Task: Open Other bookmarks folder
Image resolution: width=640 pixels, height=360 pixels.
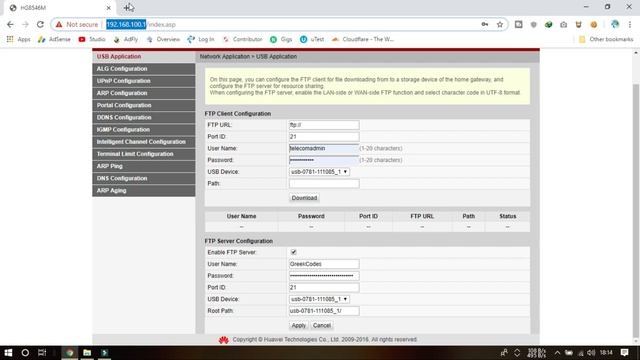Action: point(606,39)
